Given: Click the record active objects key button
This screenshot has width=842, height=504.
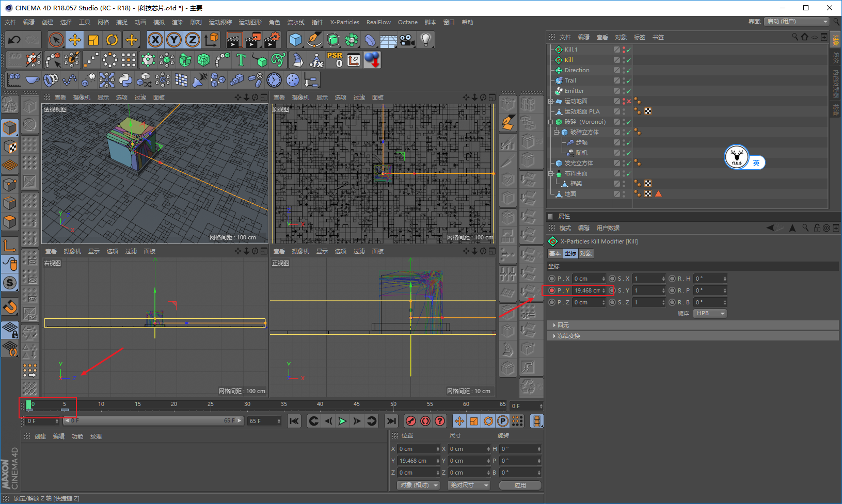Looking at the screenshot, I should (411, 421).
